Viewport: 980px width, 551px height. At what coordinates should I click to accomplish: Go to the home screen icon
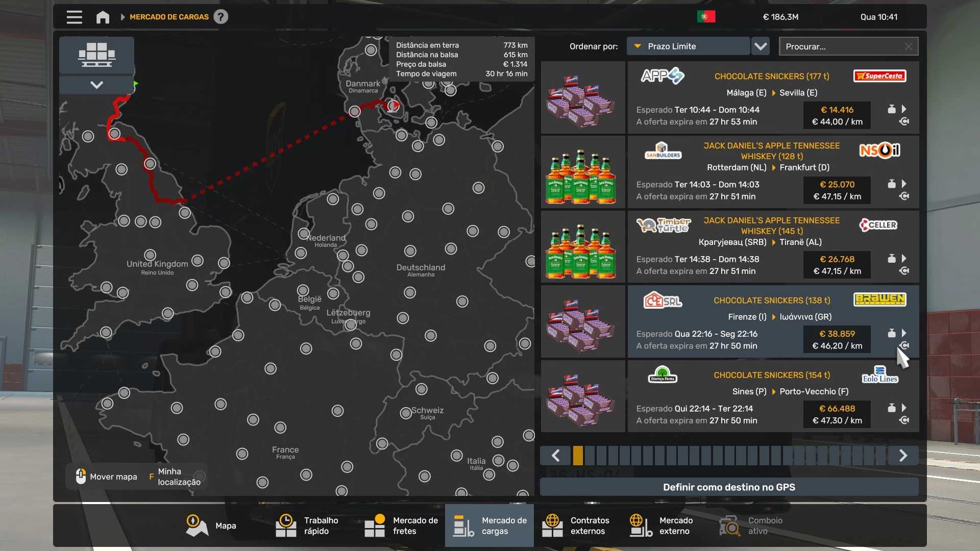[103, 17]
